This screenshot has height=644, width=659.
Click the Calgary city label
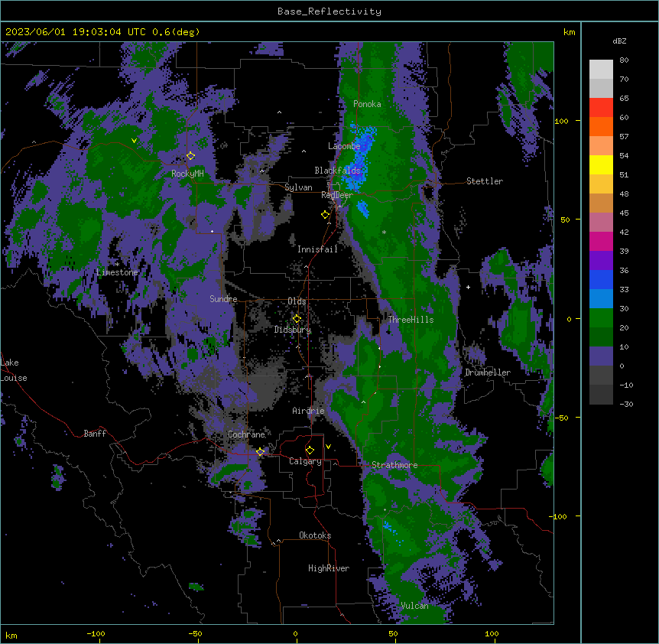click(305, 461)
